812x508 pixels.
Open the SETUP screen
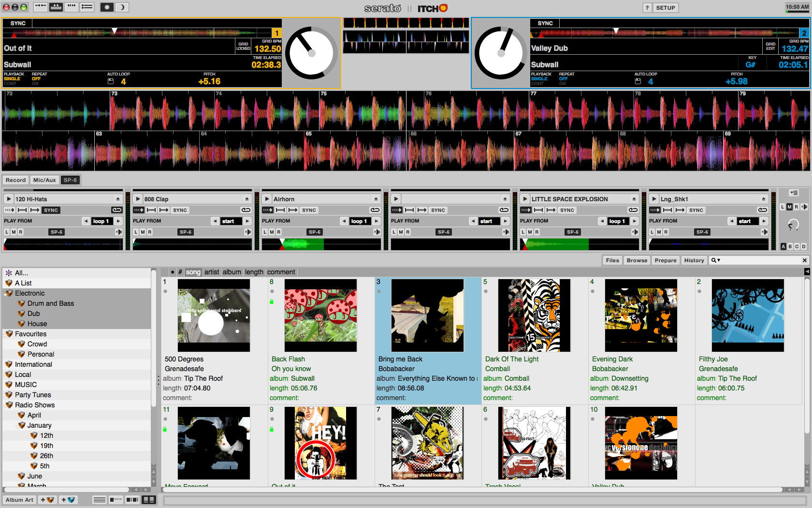666,8
